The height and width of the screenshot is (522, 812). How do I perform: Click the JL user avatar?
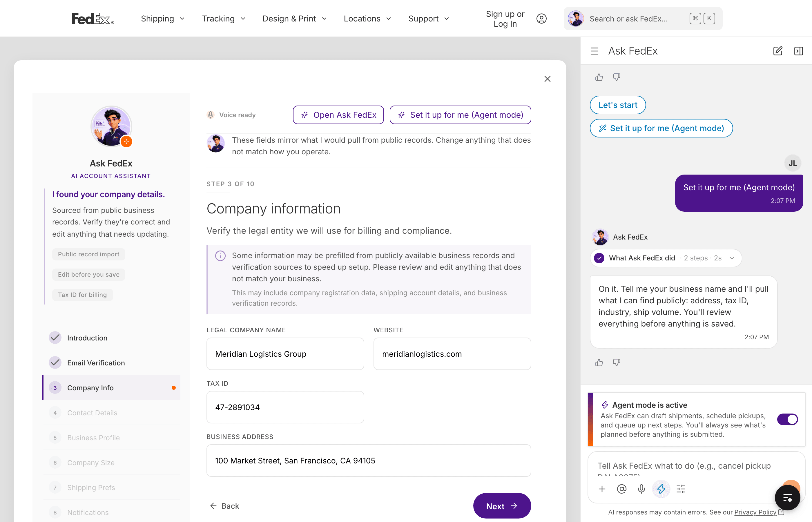(793, 163)
